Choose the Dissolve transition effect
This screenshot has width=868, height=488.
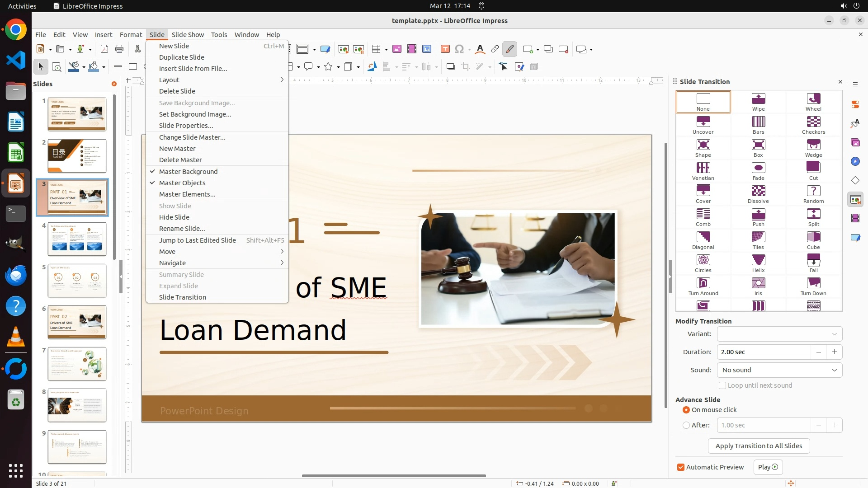[758, 194]
